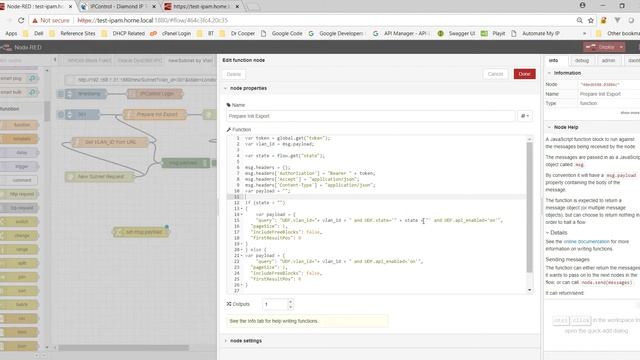The width and height of the screenshot is (640, 360).
Task: Close the IPControl browser tab
Action: tap(154, 7)
